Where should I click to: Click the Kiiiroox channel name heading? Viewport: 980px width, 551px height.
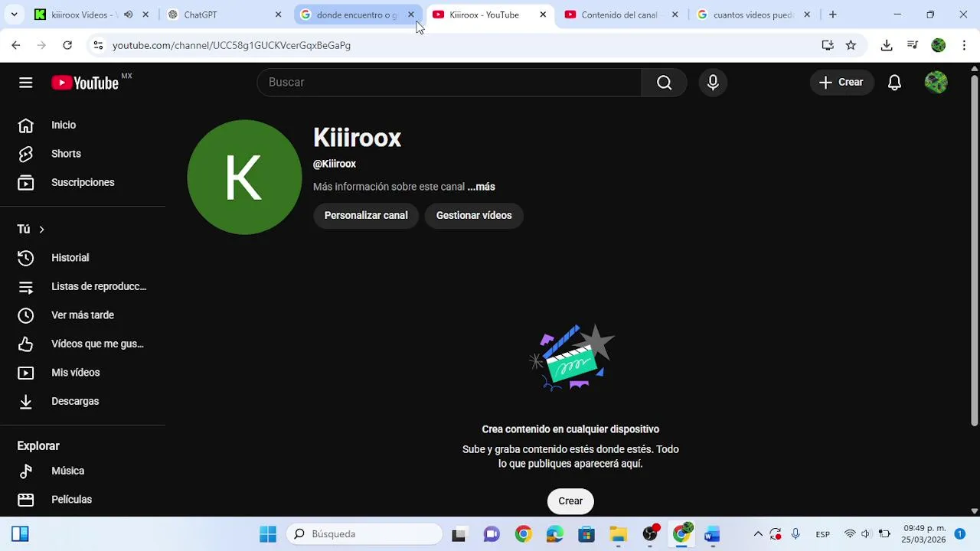coord(358,138)
